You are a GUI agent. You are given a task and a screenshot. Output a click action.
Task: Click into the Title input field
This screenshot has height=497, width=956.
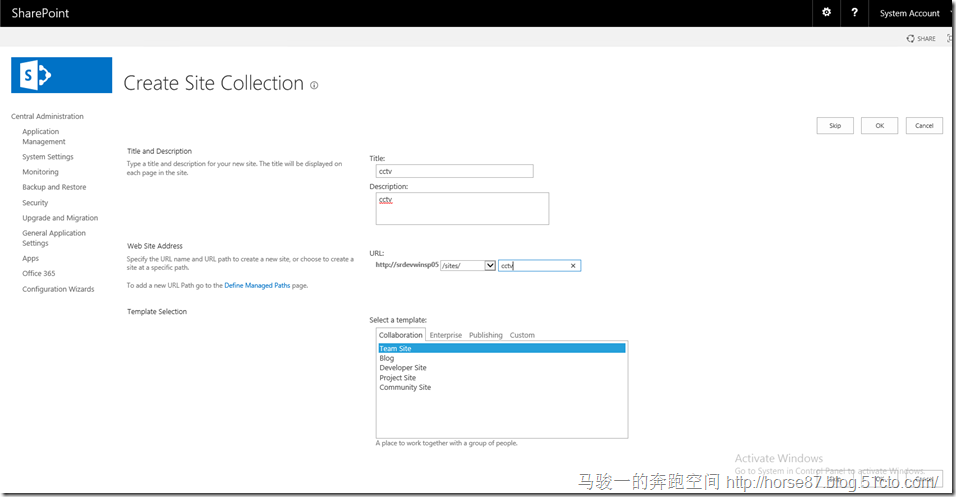click(x=454, y=171)
